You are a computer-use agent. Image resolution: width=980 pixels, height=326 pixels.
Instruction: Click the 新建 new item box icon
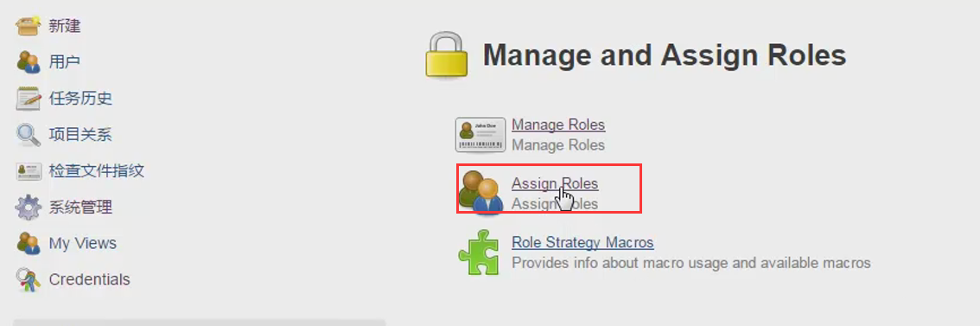pyautogui.click(x=29, y=26)
